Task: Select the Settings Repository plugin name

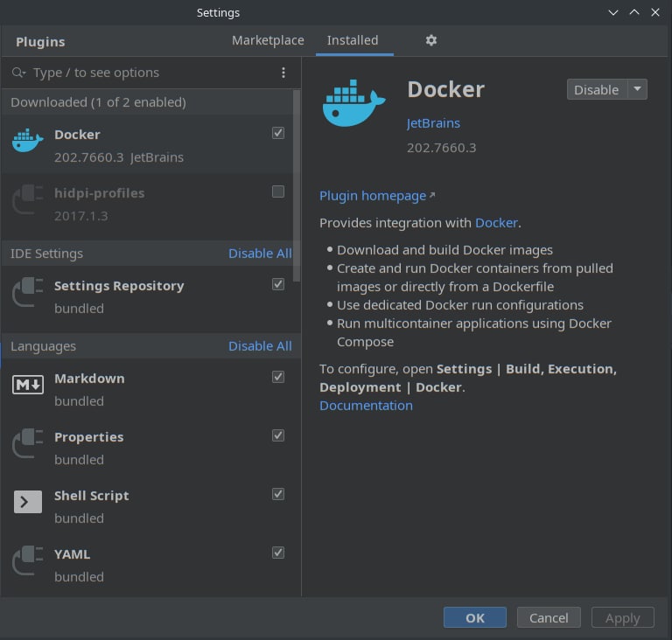Action: (119, 286)
